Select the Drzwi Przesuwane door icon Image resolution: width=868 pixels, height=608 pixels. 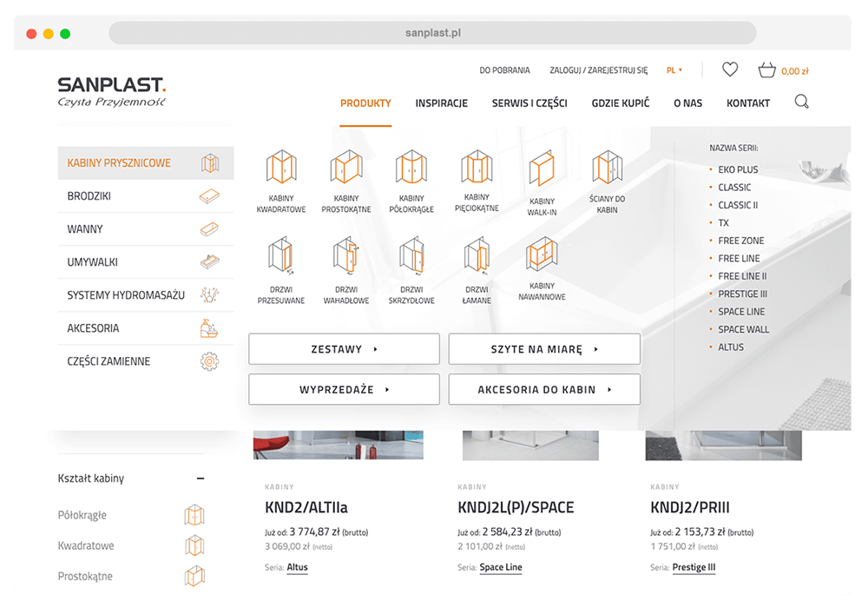pyautogui.click(x=281, y=256)
